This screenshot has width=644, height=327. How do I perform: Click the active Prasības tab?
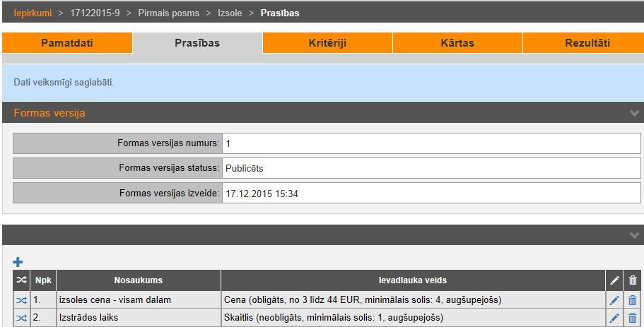pos(197,43)
